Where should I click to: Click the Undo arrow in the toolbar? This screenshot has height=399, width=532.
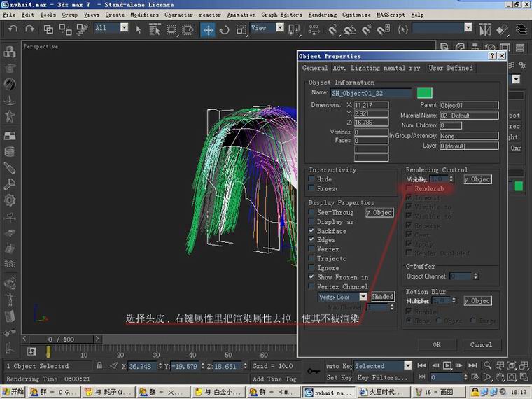point(13,29)
